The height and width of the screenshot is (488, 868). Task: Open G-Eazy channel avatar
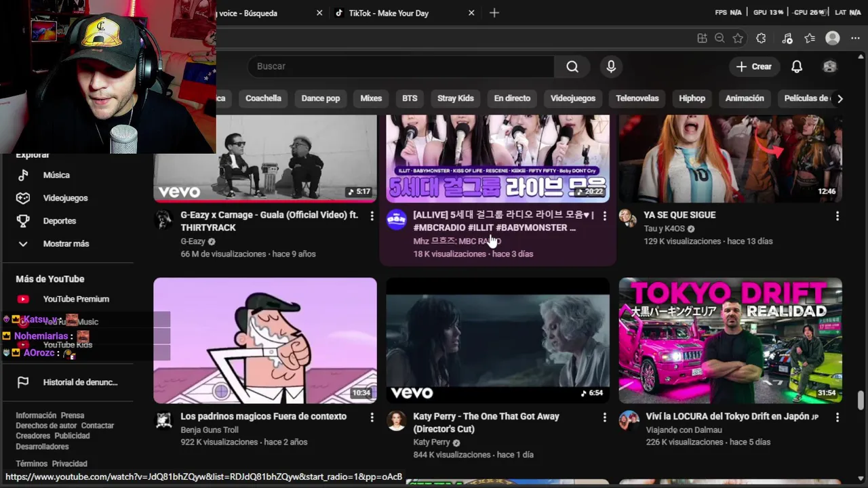coord(163,219)
